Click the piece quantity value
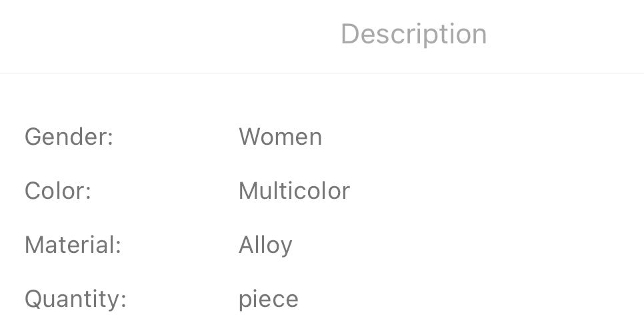Screen dimensions: 644x331 click(268, 300)
